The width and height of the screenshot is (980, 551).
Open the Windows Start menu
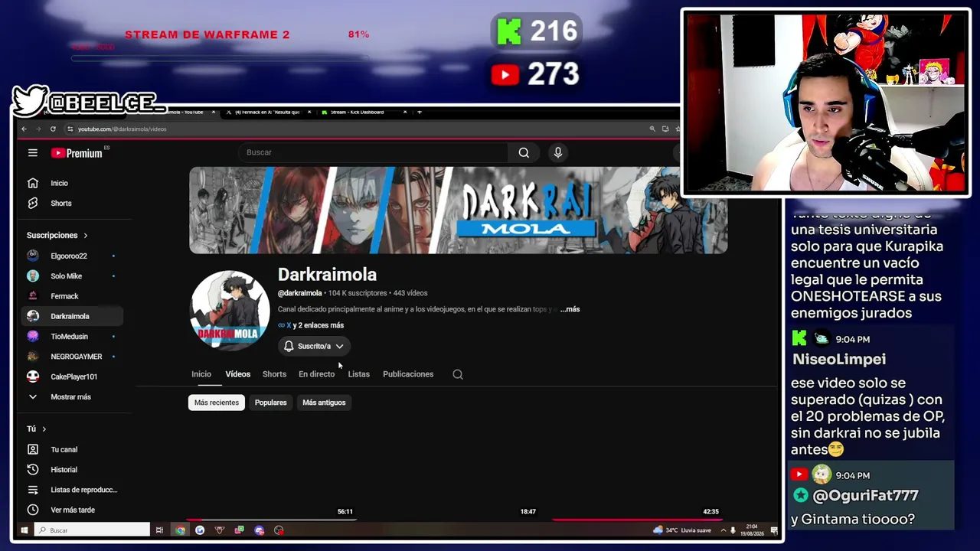click(24, 530)
